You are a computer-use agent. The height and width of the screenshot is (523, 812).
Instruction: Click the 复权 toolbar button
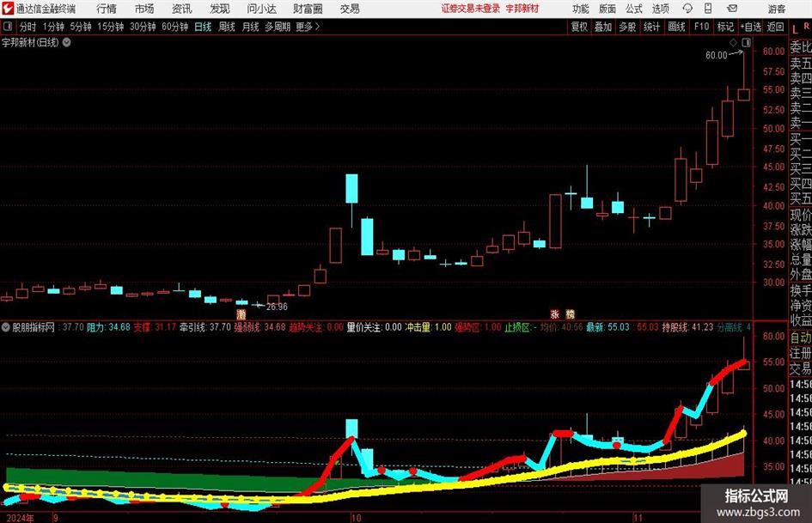(579, 27)
